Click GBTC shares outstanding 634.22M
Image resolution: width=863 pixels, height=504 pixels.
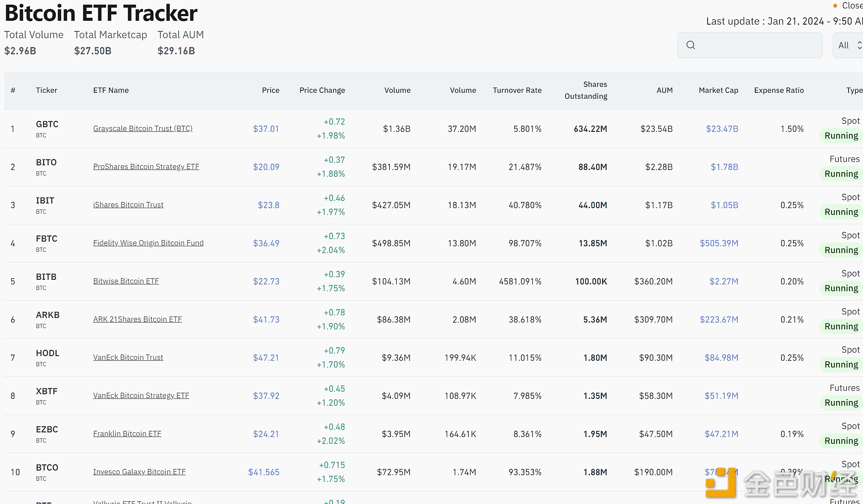(x=591, y=129)
